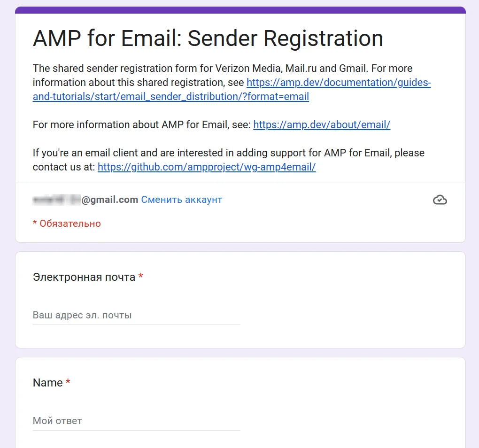
Task: Click the form title "AMP for Email: Sender Registration"
Action: point(208,39)
